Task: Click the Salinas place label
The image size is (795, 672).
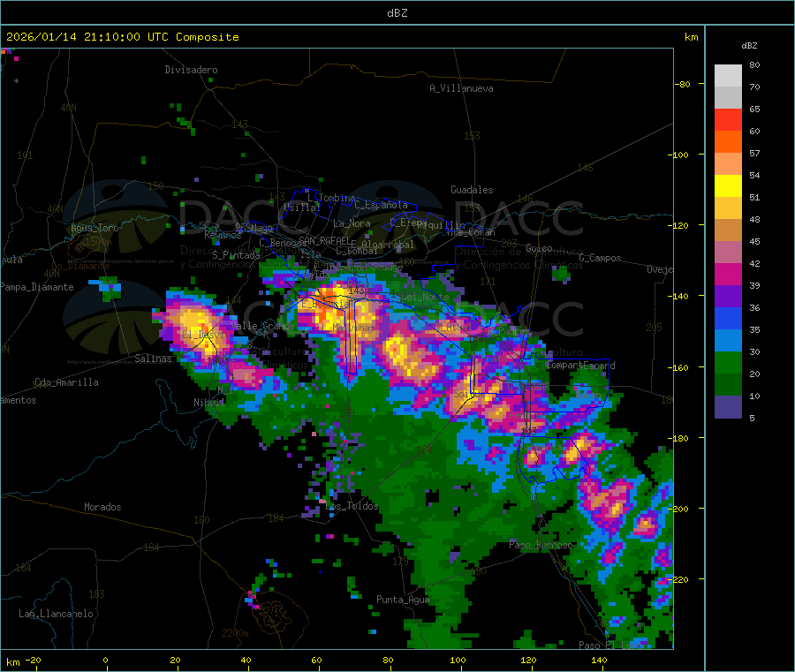Action: click(153, 359)
